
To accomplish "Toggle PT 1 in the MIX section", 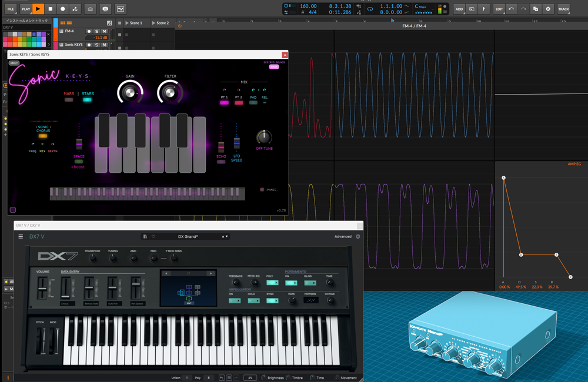I will (224, 102).
